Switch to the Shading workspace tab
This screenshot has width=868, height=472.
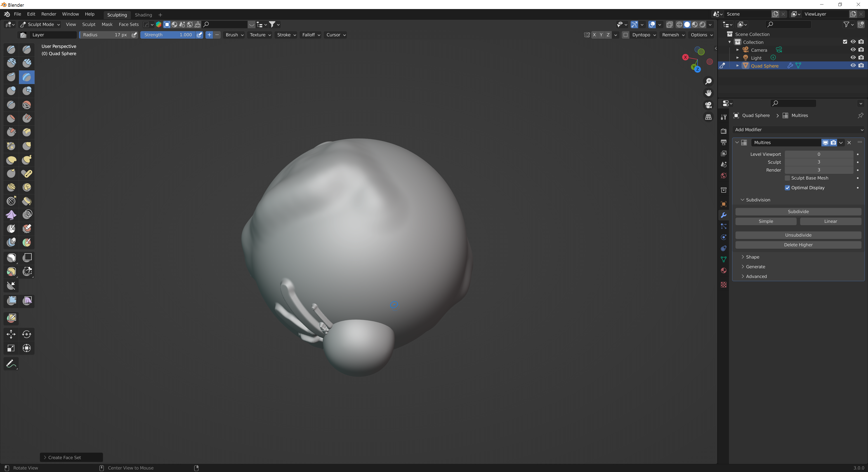(x=143, y=15)
